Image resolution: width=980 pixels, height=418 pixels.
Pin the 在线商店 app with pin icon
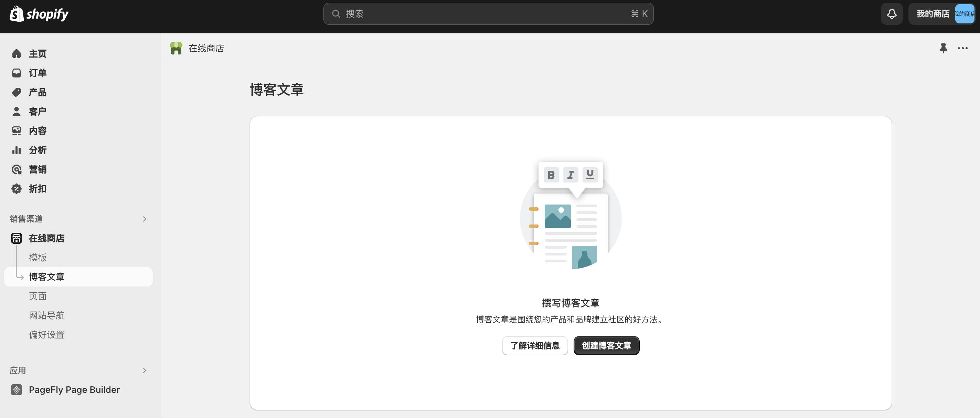(943, 48)
